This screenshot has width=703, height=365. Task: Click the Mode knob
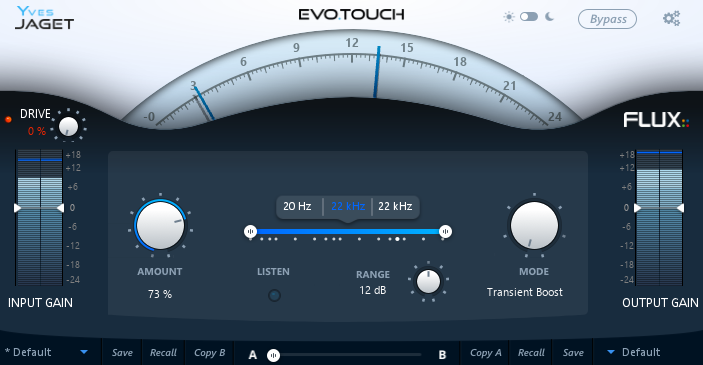click(x=534, y=226)
